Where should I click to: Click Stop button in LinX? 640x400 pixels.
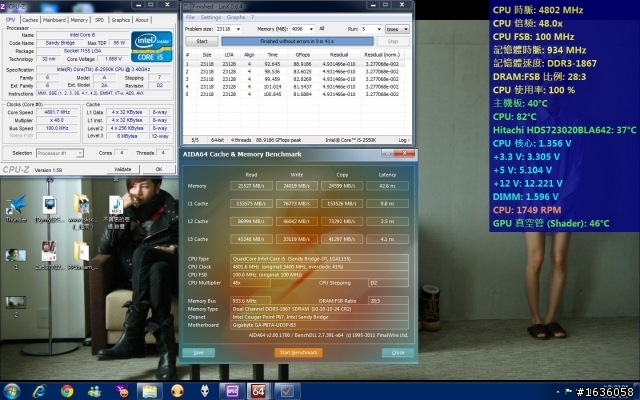click(393, 41)
